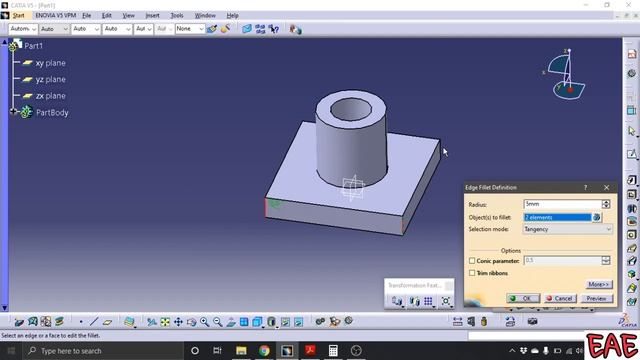
Task: Click the Measure Item icon
Action: pyautogui.click(x=471, y=322)
